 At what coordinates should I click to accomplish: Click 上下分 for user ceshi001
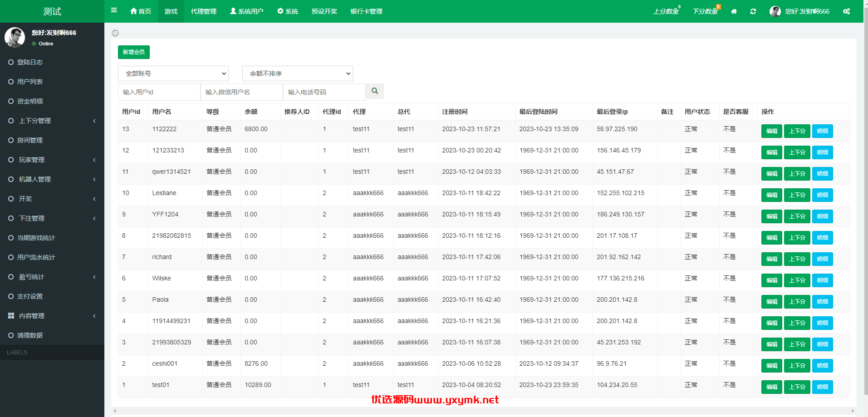797,366
